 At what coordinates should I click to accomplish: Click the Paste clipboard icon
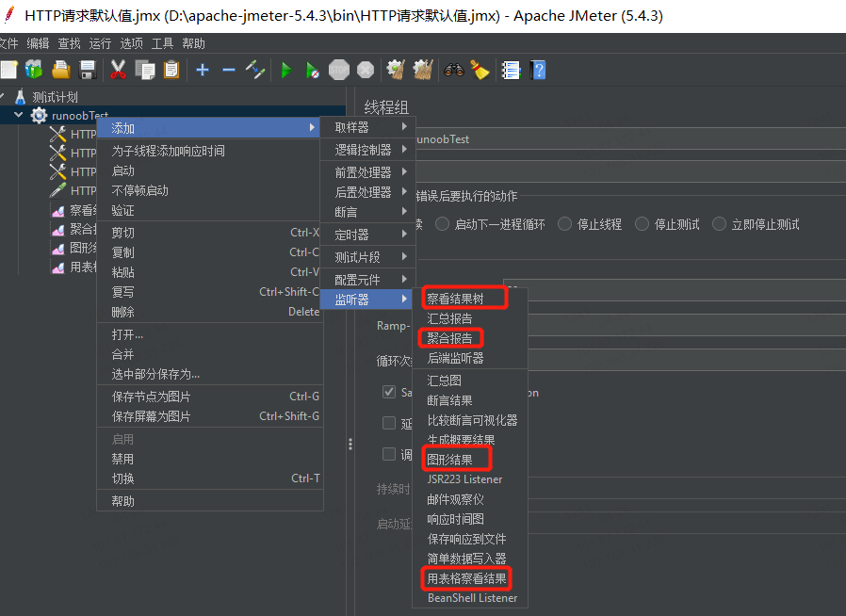click(171, 70)
